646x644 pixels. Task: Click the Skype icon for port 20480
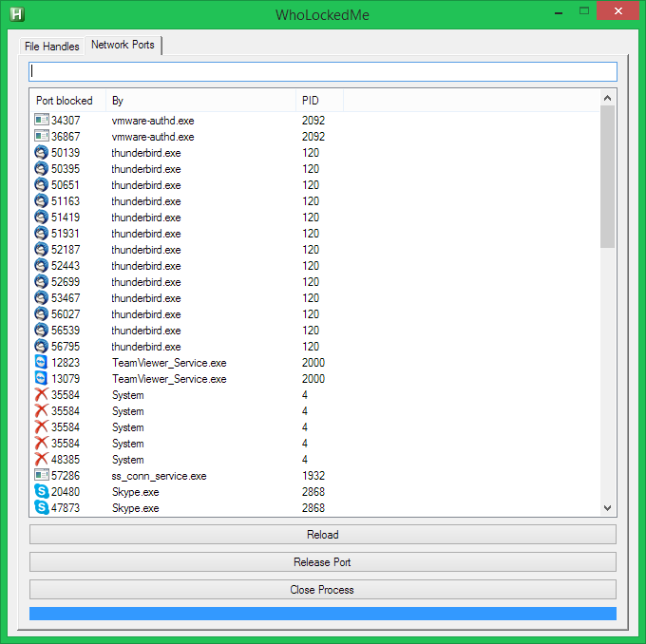tap(41, 492)
